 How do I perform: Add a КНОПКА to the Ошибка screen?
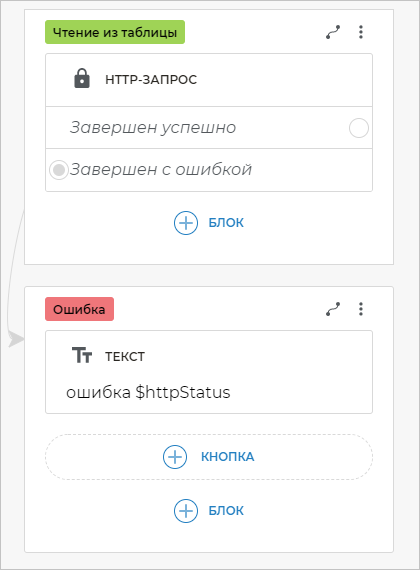pyautogui.click(x=209, y=457)
